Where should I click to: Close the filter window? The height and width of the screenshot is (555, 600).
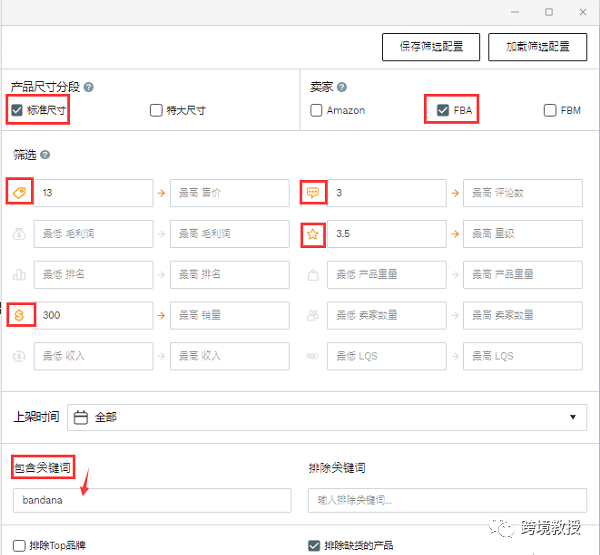click(x=583, y=12)
